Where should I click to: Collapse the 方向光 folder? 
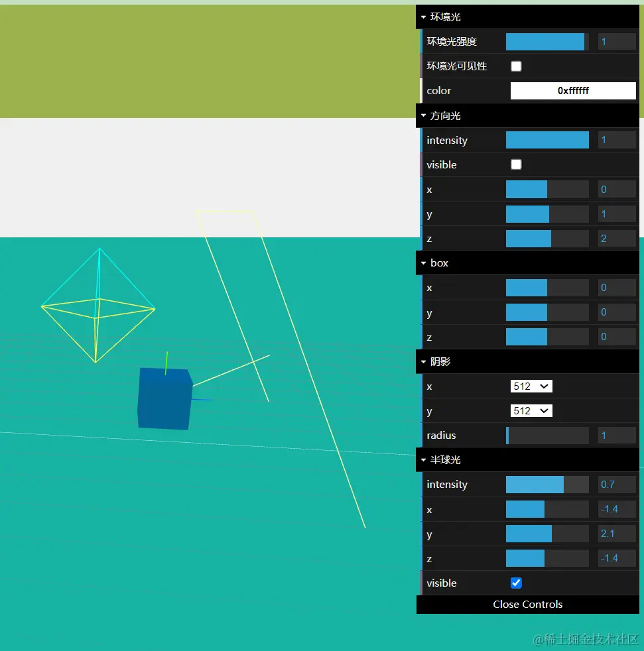coord(527,116)
